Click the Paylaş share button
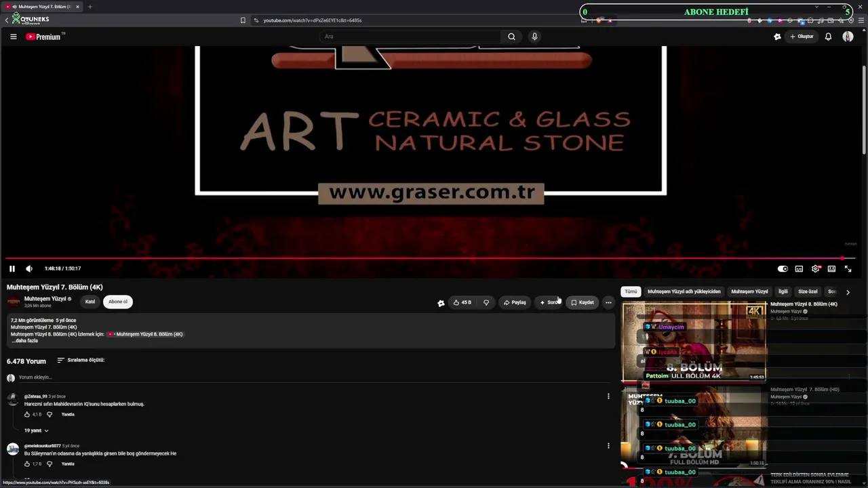 [515, 302]
